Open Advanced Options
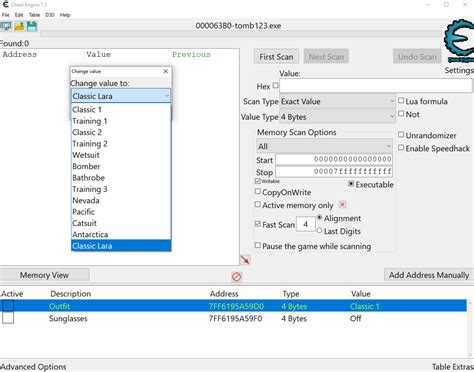Viewport: 474px width, 372px height. pyautogui.click(x=33, y=367)
